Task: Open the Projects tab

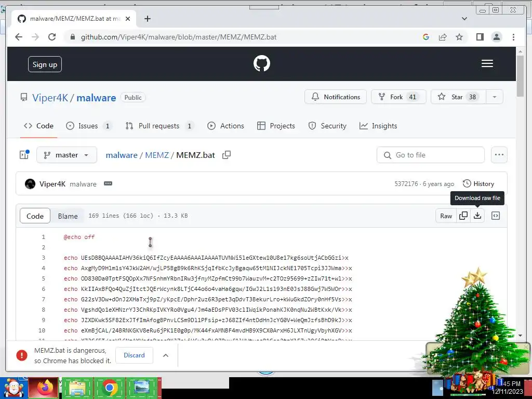Action: click(x=276, y=126)
